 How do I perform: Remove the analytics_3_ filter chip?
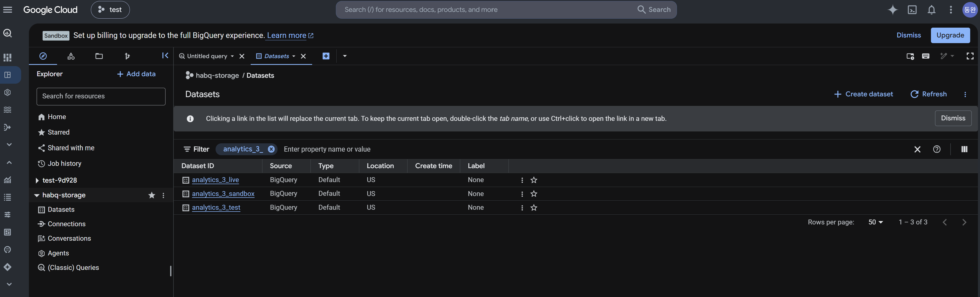click(x=271, y=149)
